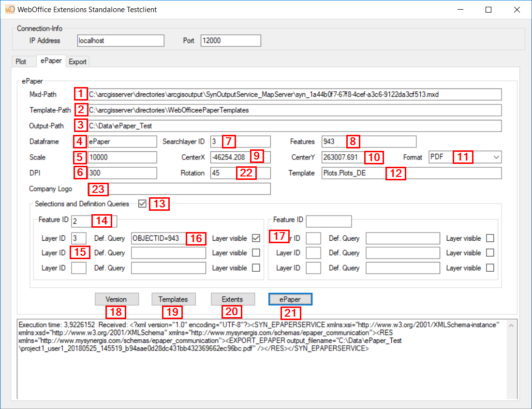Switch to the Export tab
Viewport: 532px width, 409px height.
click(77, 61)
